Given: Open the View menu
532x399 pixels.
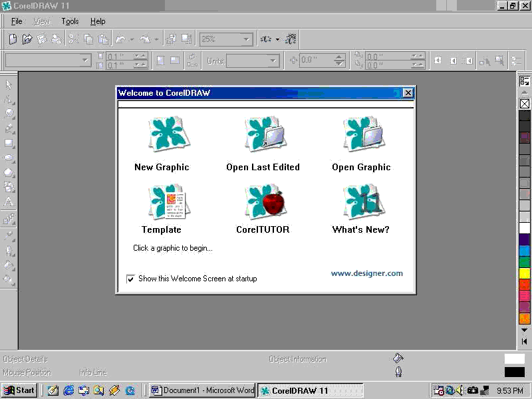Looking at the screenshot, I should (42, 21).
